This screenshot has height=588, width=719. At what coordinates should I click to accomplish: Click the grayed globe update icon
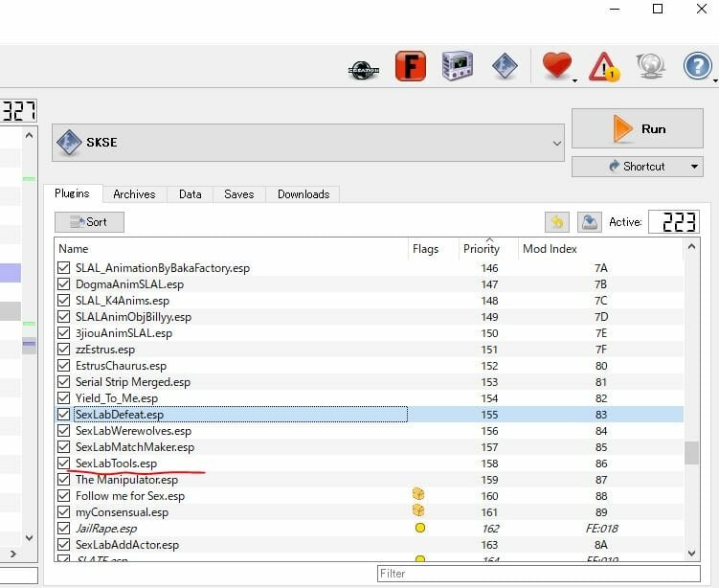(650, 66)
